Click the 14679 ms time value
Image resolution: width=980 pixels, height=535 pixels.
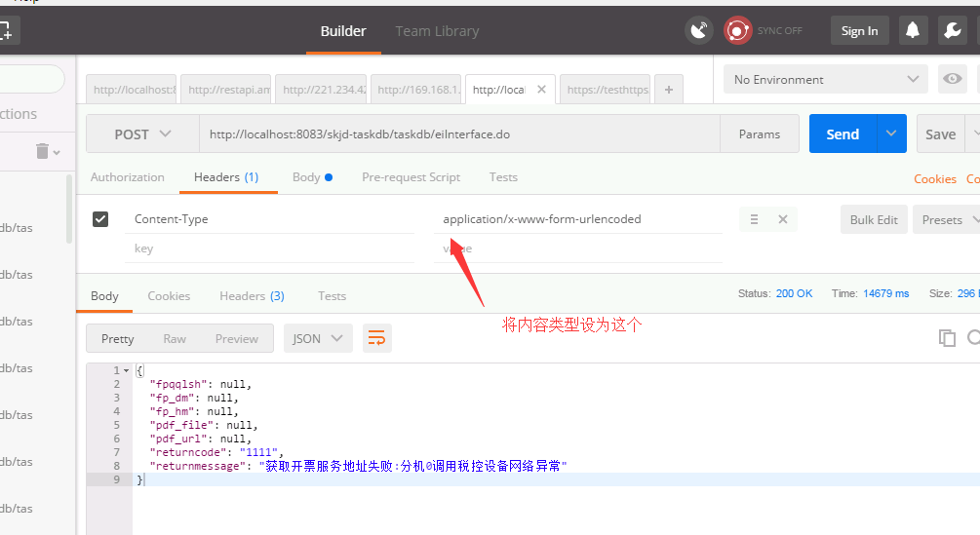click(x=885, y=293)
